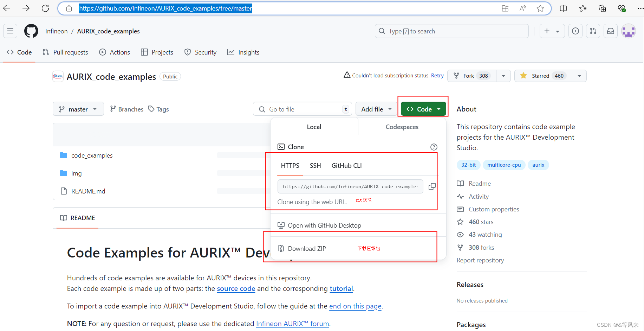644x331 pixels.
Task: Open the user avatar menu
Action: point(629,31)
